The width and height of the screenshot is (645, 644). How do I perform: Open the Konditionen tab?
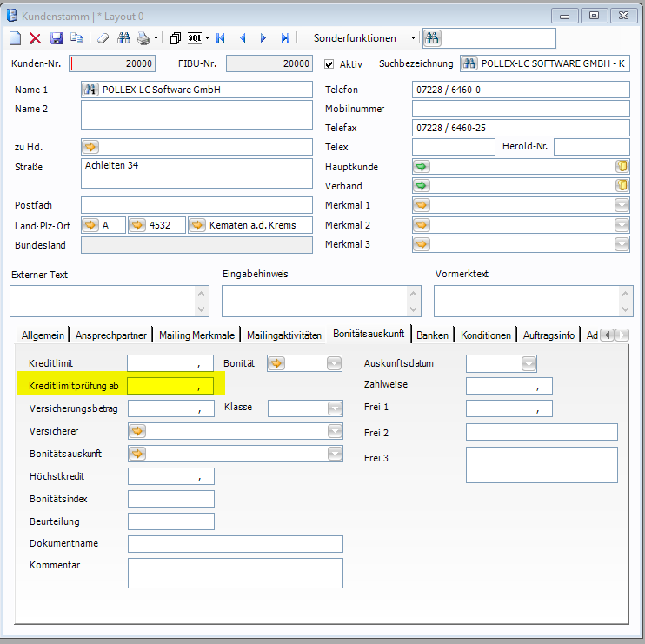pos(486,335)
